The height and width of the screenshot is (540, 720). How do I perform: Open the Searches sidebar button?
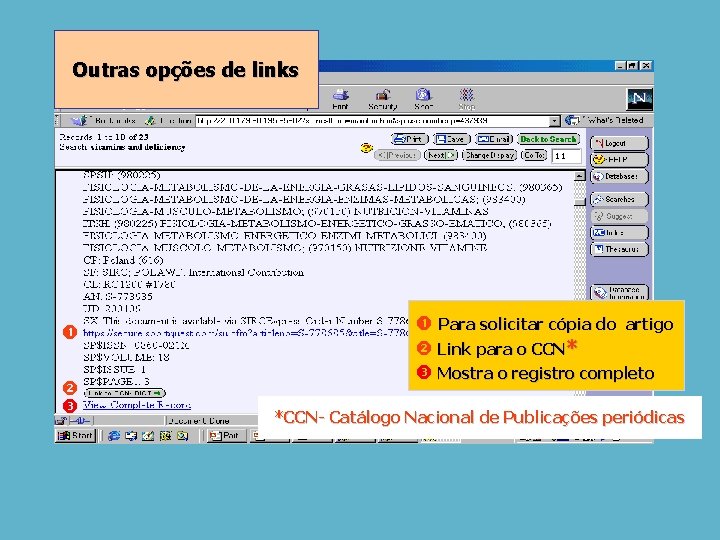[619, 199]
